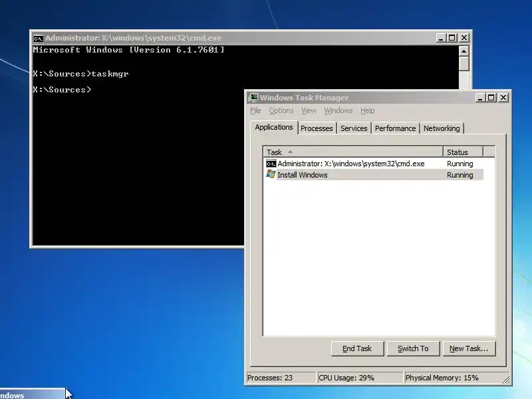The height and width of the screenshot is (399, 532).
Task: Click the taskmgr command line in cmd
Action: click(80, 74)
